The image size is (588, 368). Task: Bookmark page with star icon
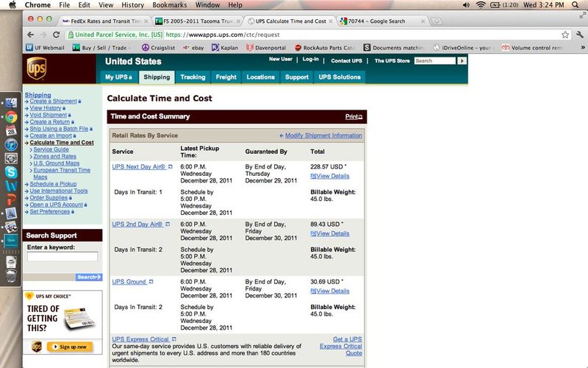tap(565, 35)
